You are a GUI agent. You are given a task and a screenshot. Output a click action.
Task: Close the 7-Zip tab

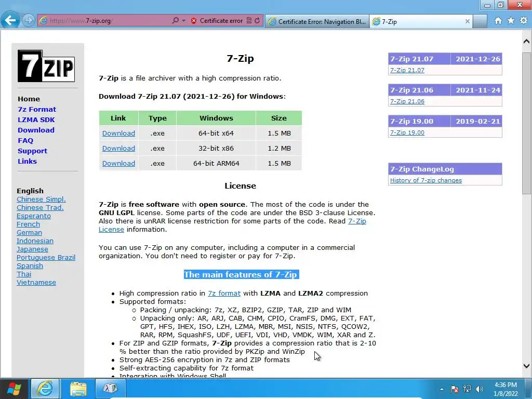[x=467, y=21]
